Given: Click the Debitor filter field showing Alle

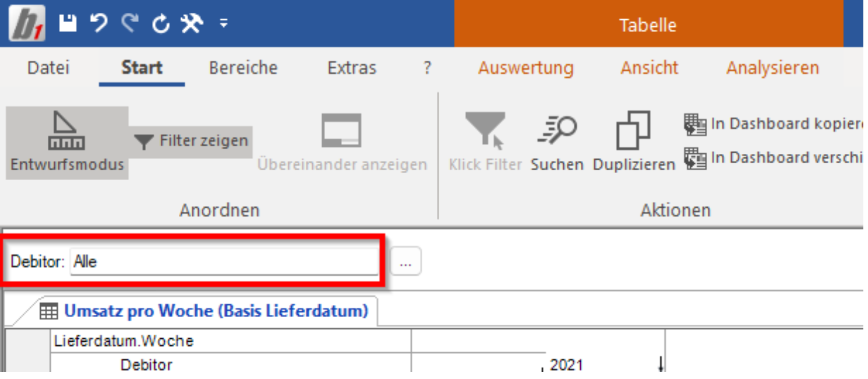Looking at the screenshot, I should pos(224,262).
